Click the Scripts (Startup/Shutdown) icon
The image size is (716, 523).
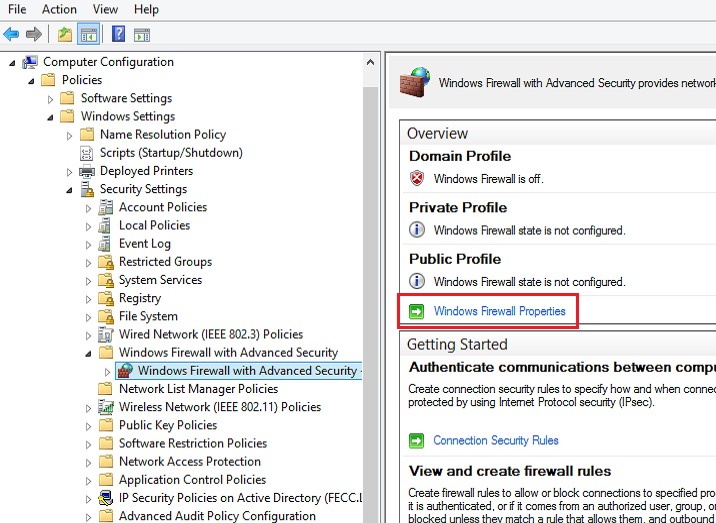[x=86, y=153]
